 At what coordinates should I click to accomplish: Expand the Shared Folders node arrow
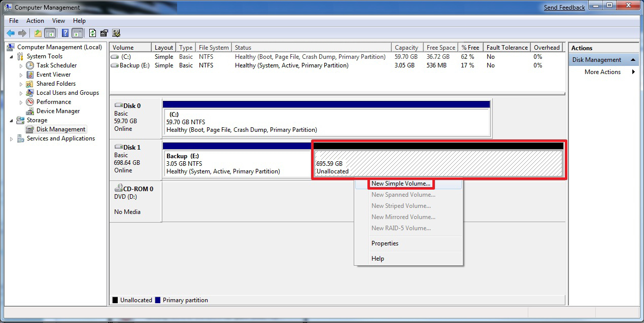pyautogui.click(x=21, y=84)
